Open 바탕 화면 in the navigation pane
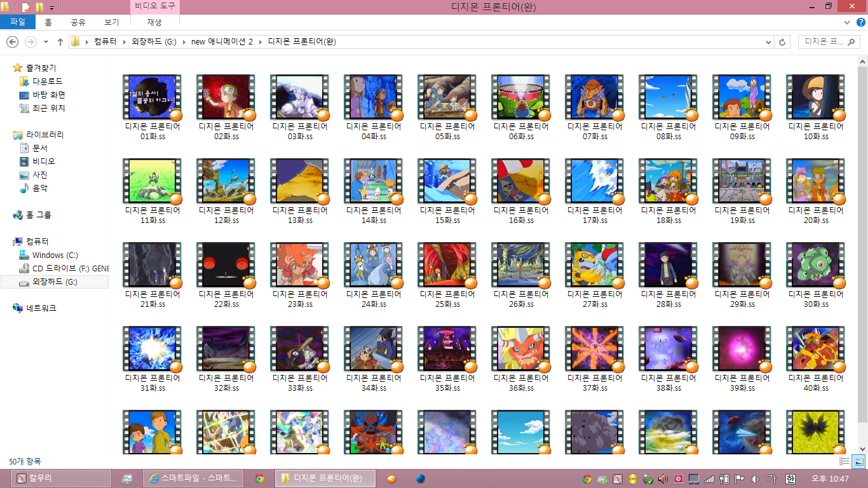This screenshot has width=868, height=488. point(49,95)
